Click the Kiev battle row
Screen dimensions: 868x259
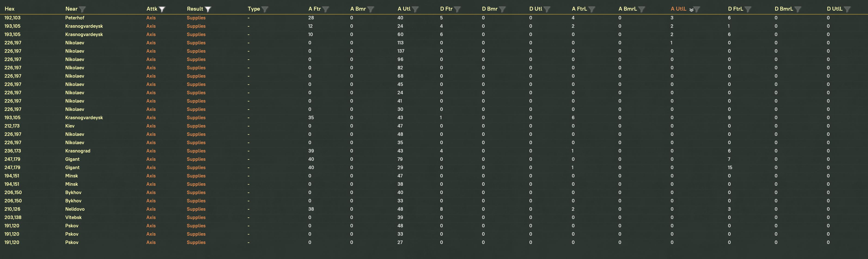(70, 126)
